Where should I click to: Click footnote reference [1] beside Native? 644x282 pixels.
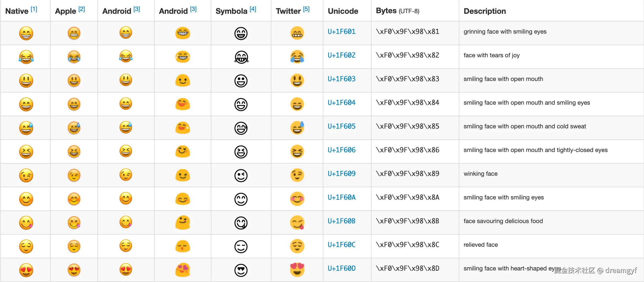tap(34, 9)
